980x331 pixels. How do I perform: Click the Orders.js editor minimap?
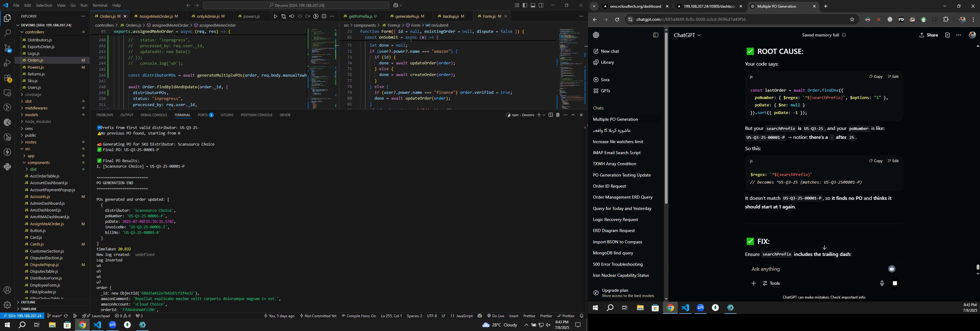322,69
